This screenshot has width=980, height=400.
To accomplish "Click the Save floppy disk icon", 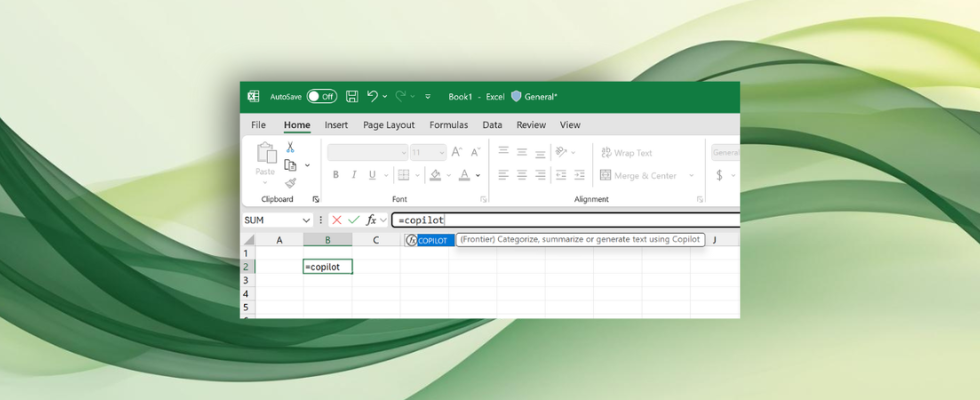I will coord(352,96).
